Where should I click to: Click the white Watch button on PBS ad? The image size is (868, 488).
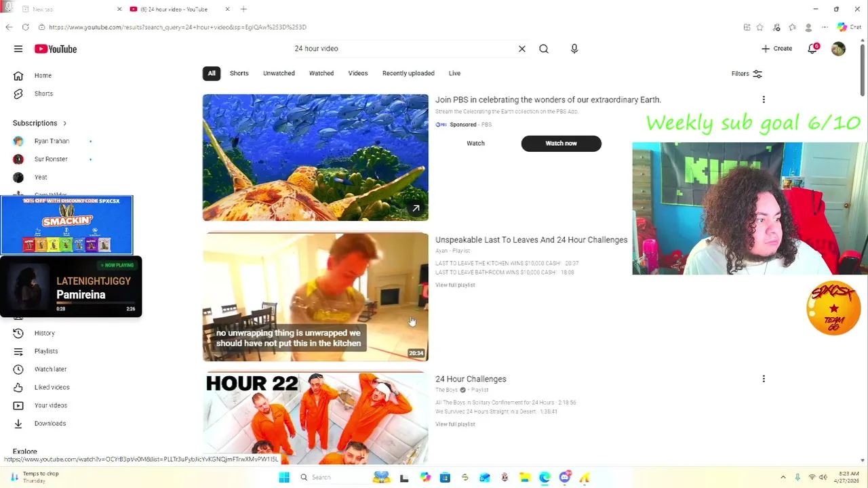(x=475, y=143)
